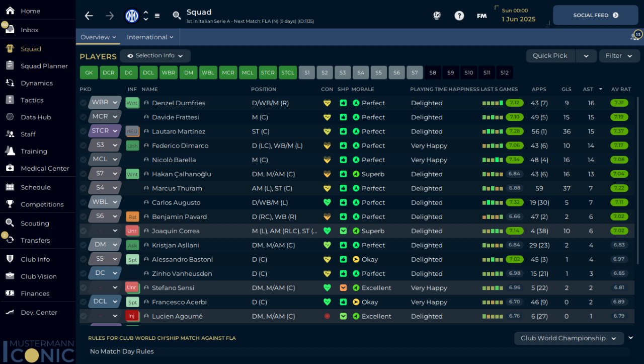Click the Quick Pick button
644x364 pixels.
click(x=550, y=56)
